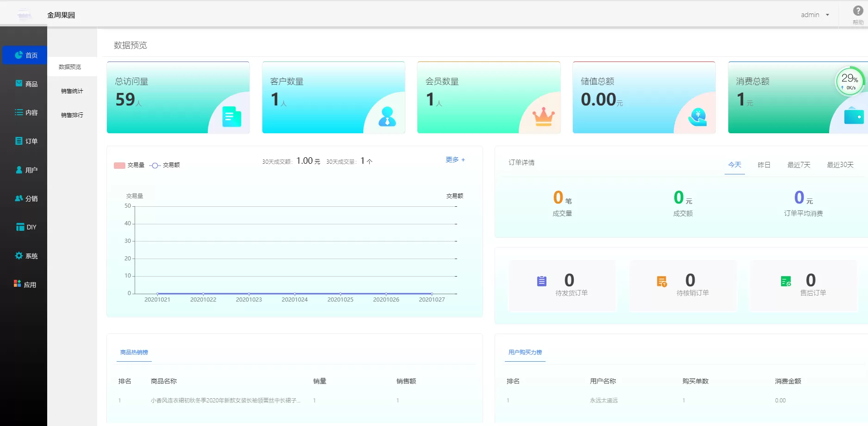Click the 订单 list icon in sidebar

point(19,141)
